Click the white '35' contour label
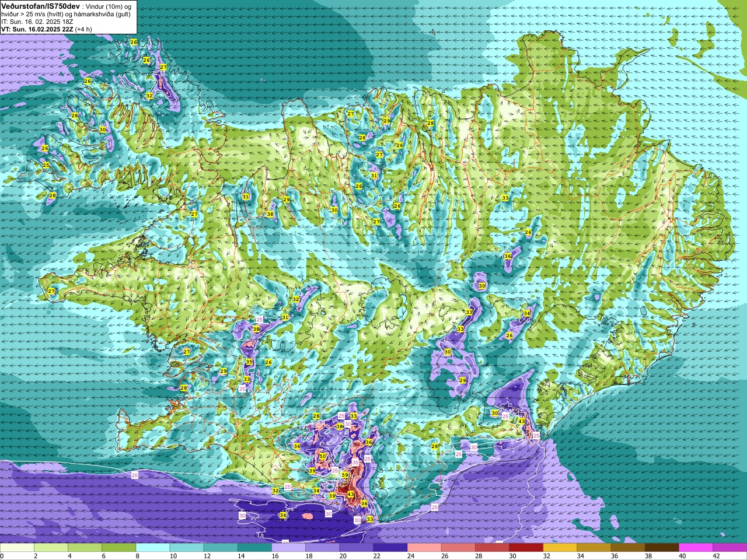747x560 pixels. click(355, 462)
